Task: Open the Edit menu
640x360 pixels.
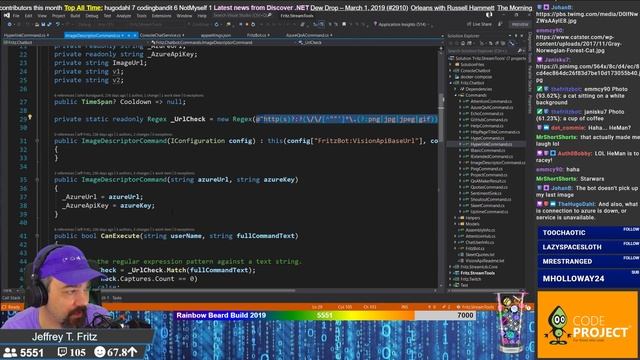Action: (29, 16)
